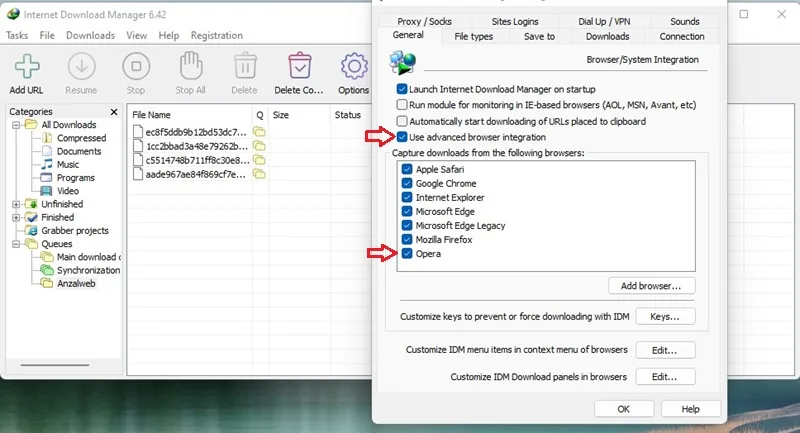This screenshot has height=433, width=800.
Task: Open Options via the gear icon
Action: pyautogui.click(x=354, y=66)
